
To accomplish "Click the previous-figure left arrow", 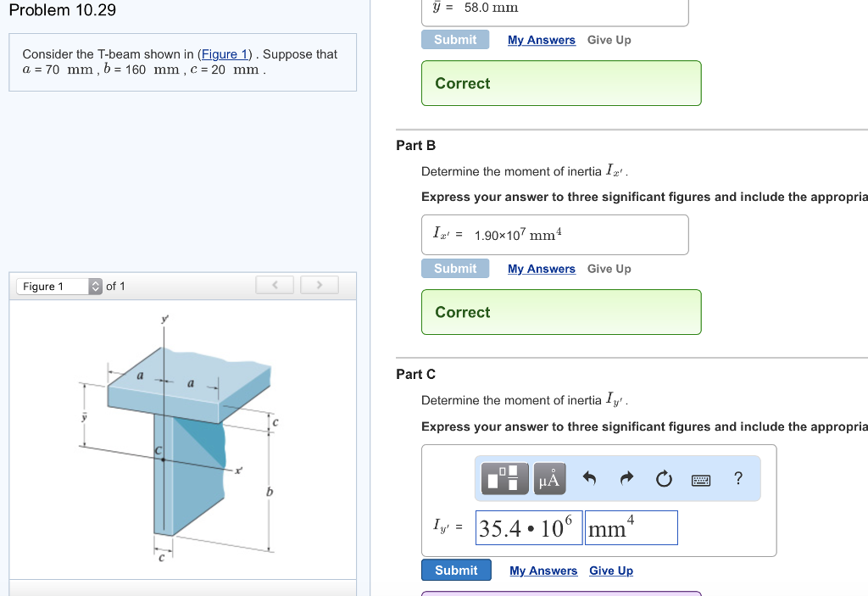I will pyautogui.click(x=275, y=285).
